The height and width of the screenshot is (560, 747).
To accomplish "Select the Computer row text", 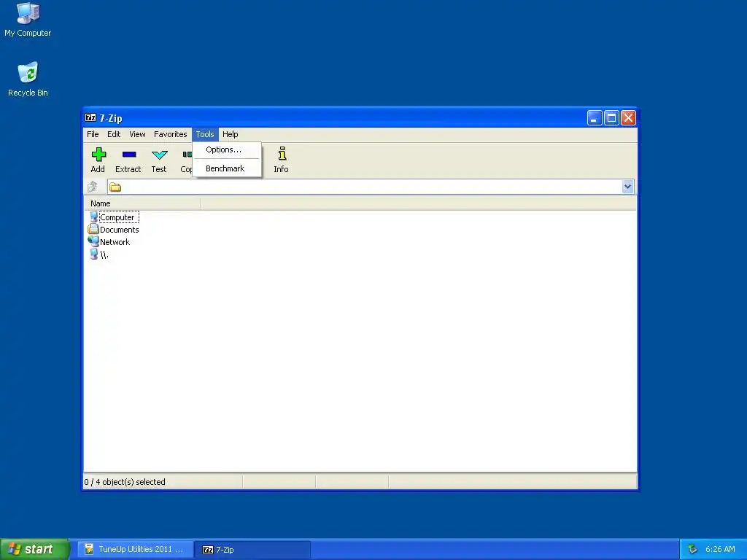I will (117, 217).
